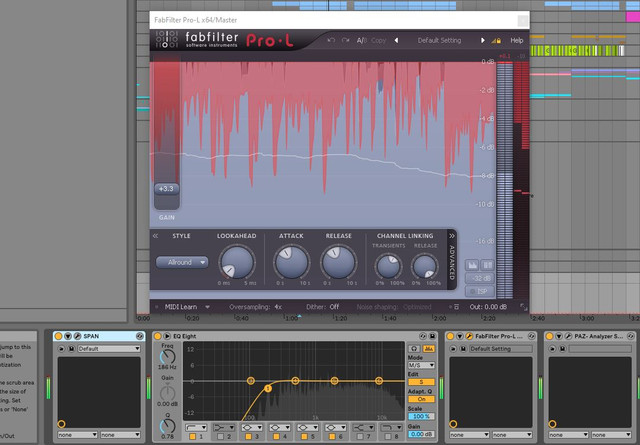The width and height of the screenshot is (640, 445).
Task: Toggle the ISP inter-sample peak button
Action: pyautogui.click(x=480, y=291)
